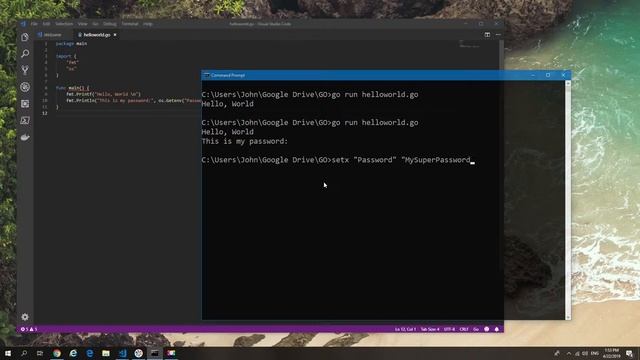The image size is (640, 360).
Task: Send feedback via smiley status icon
Action: point(487,329)
